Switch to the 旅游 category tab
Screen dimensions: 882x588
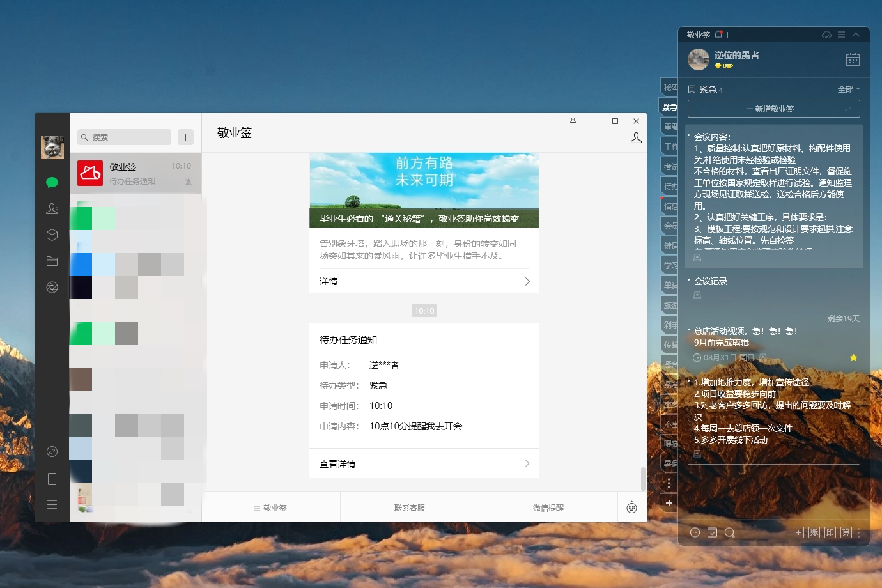point(670,305)
